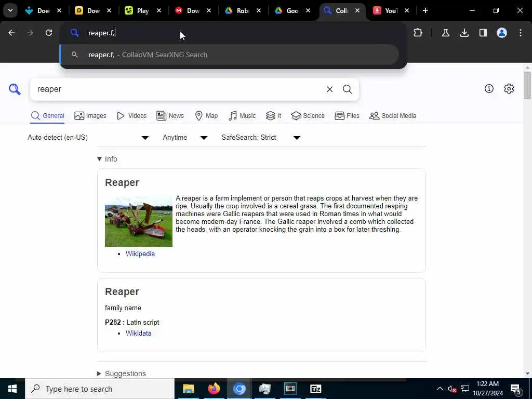Open the Chrome three-dot menu
The height and width of the screenshot is (399, 532).
[521, 33]
